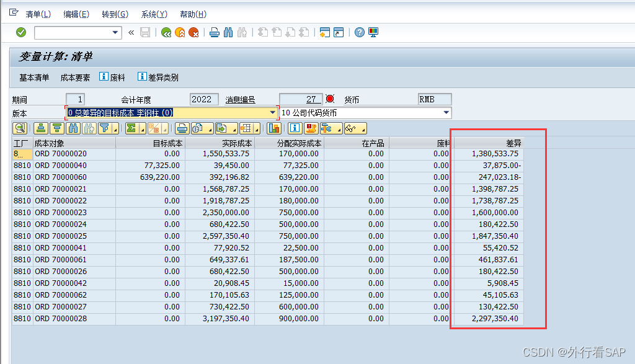Click the window menu icon left of 清单
This screenshot has height=364, width=635.
point(14,13)
